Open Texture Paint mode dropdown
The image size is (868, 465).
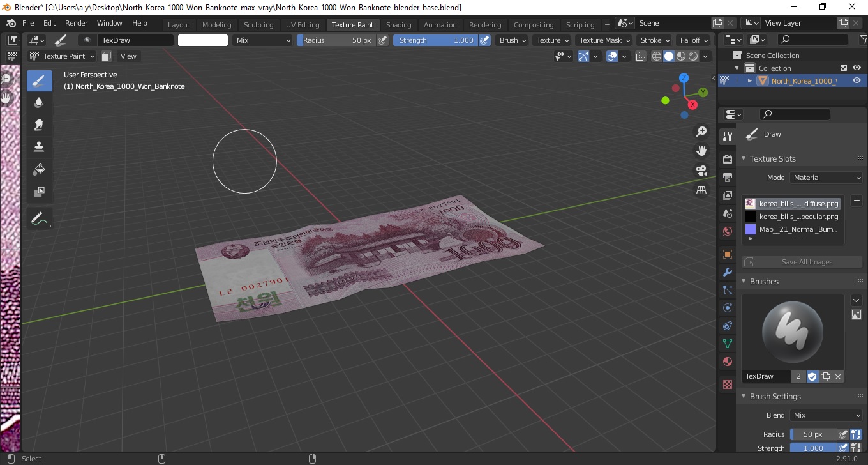[63, 56]
